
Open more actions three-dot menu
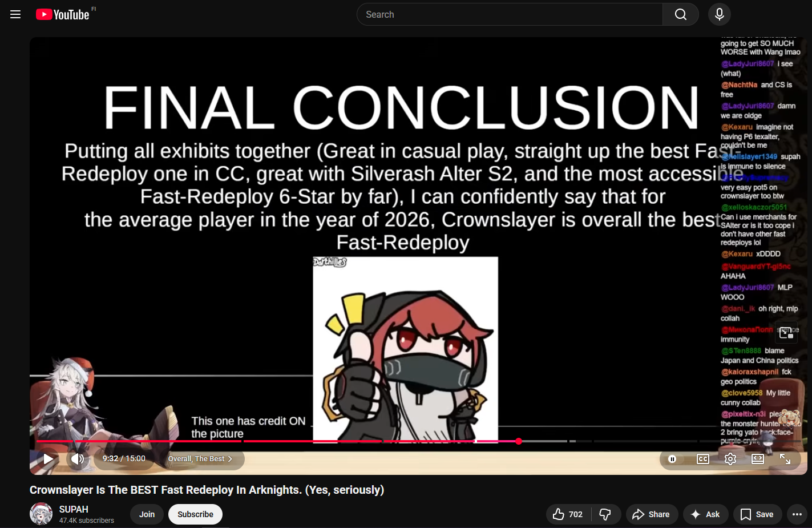point(797,514)
